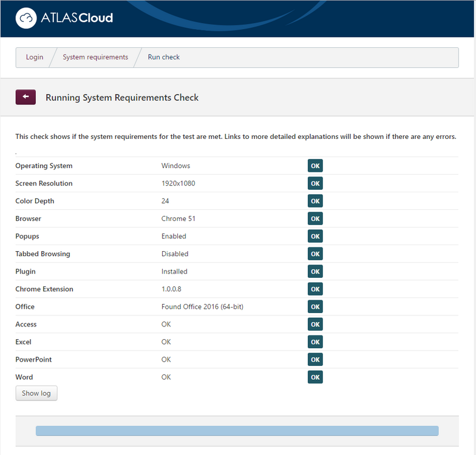Image resolution: width=476 pixels, height=455 pixels.
Task: Click the OK badge for Operating System
Action: (x=315, y=166)
